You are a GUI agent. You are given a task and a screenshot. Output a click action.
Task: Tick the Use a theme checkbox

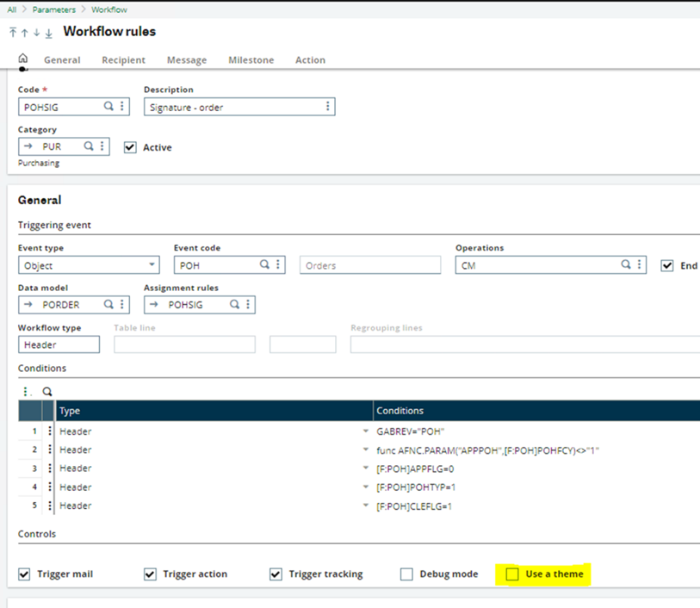point(512,574)
